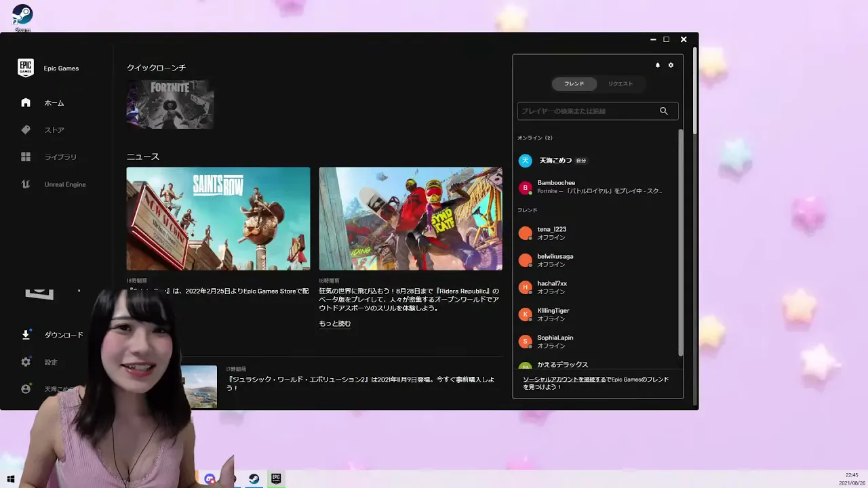868x488 pixels.
Task: Click SophiaLapin's orange avatar icon
Action: 525,342
